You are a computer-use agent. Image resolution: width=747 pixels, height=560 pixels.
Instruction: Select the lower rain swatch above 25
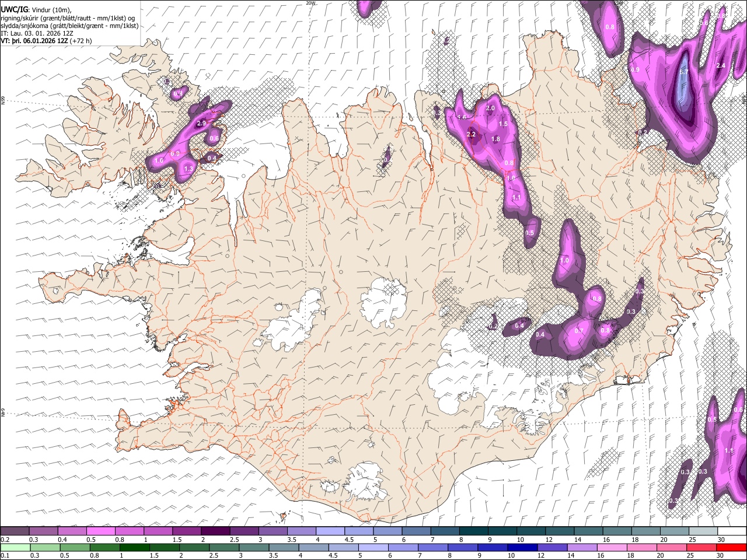pos(701,547)
